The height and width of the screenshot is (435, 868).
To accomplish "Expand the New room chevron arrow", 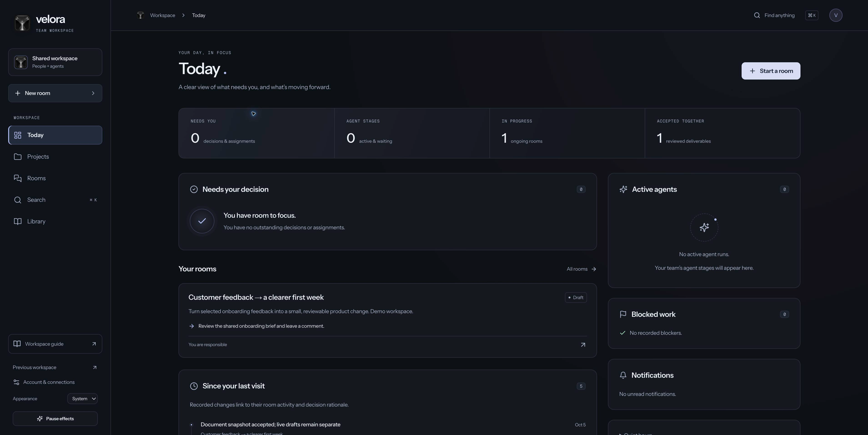I will coord(93,93).
